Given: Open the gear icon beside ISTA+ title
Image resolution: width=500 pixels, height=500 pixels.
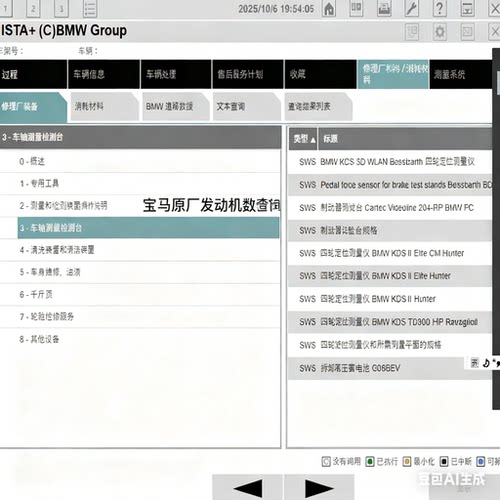Looking at the screenshot, I should (440, 32).
